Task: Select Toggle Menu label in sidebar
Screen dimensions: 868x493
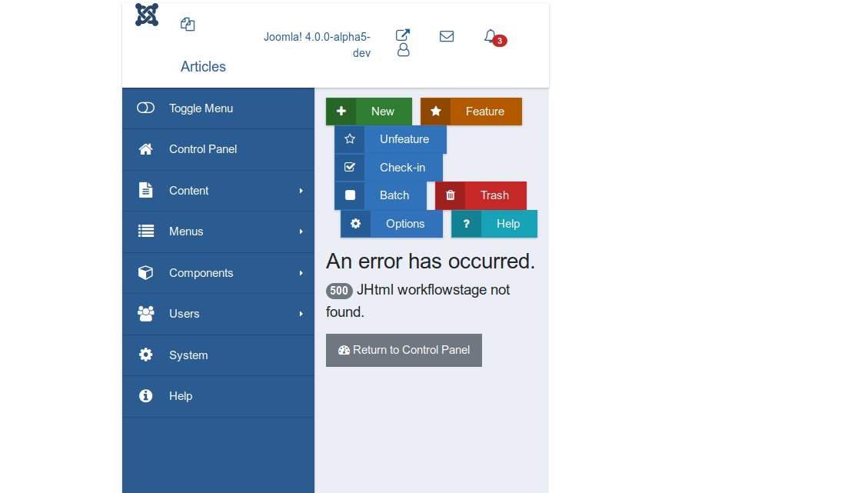Action: (201, 108)
